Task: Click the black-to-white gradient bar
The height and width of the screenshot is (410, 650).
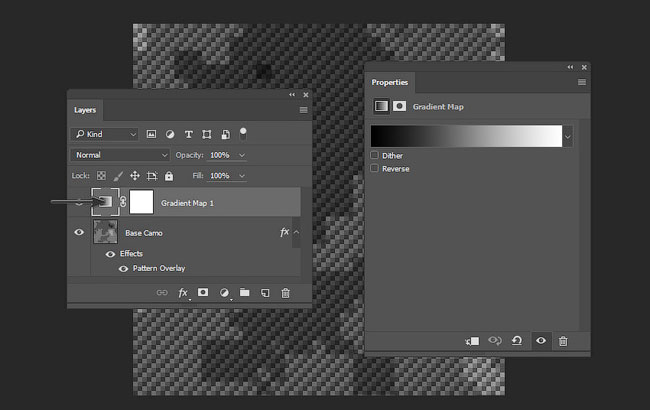Action: click(466, 136)
